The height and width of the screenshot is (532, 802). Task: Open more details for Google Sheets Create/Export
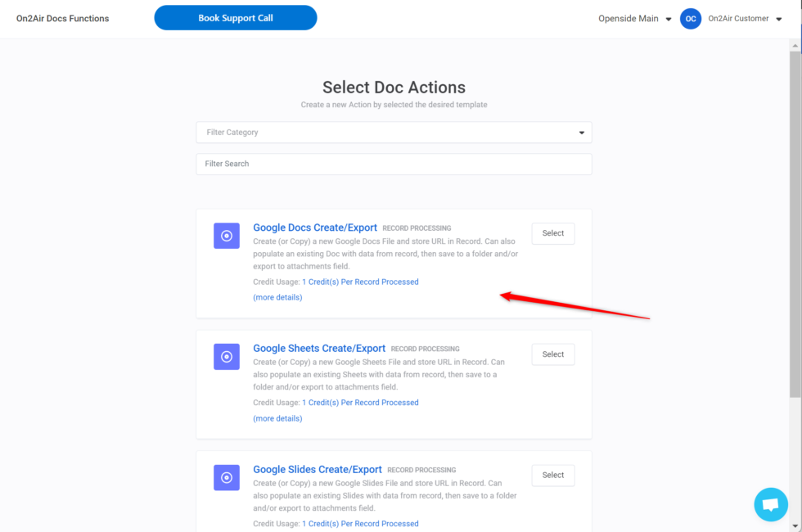coord(277,418)
